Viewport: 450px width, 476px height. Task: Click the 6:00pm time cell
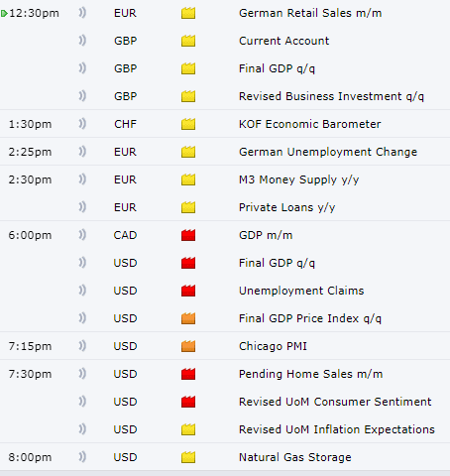pyautogui.click(x=30, y=235)
